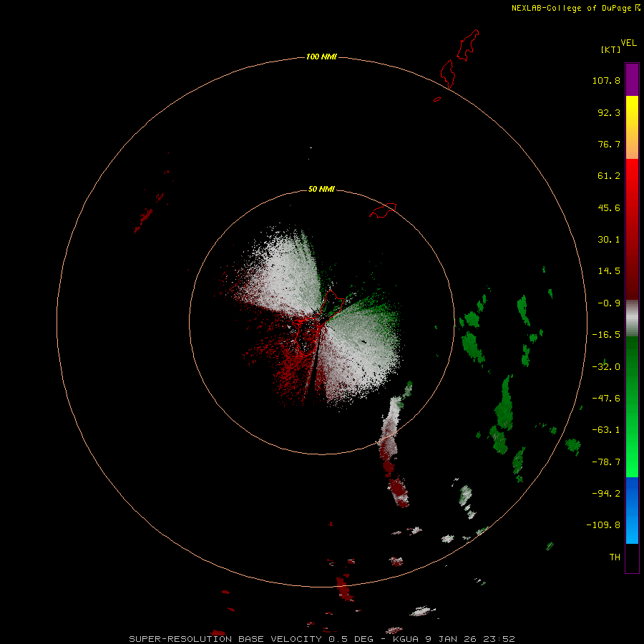This screenshot has height=644, width=644.
Task: Click the 92.3 legend value
Action: point(609,112)
